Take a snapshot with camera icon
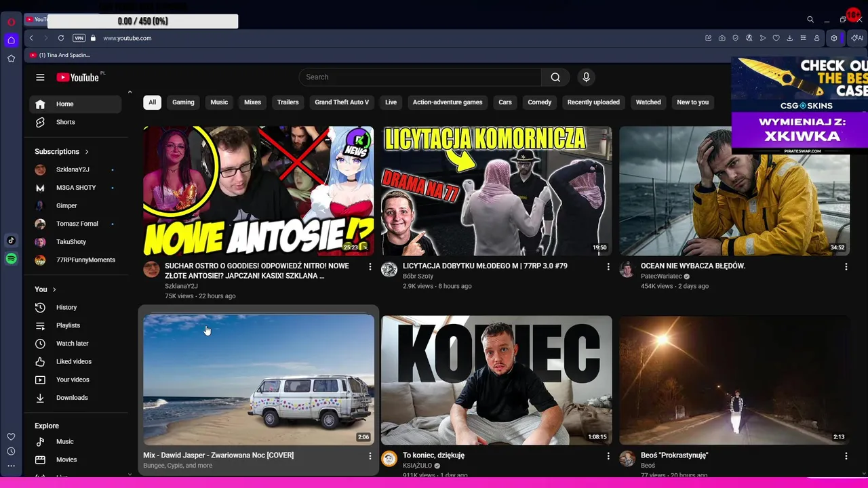868x488 pixels. pos(722,38)
